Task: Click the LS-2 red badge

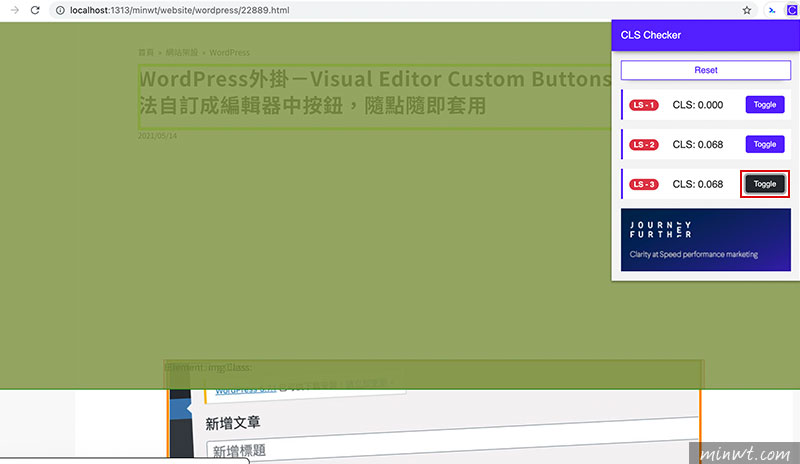Action: [644, 145]
